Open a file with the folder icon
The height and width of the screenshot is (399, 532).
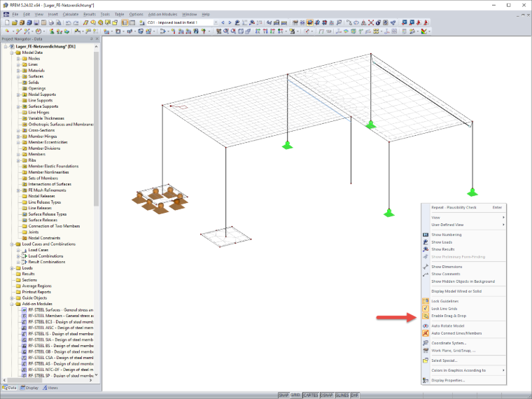[x=14, y=22]
